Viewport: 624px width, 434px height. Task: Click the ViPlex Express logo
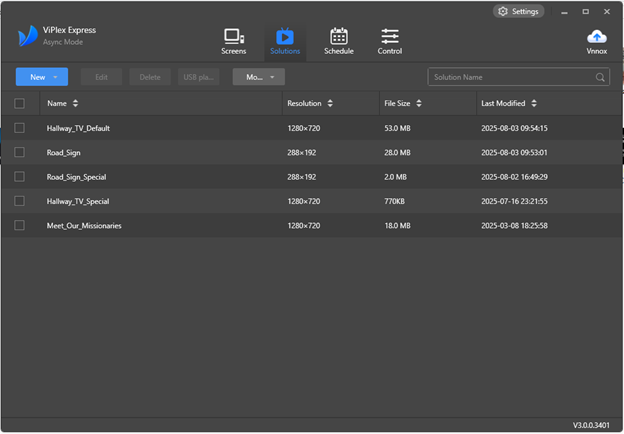27,37
